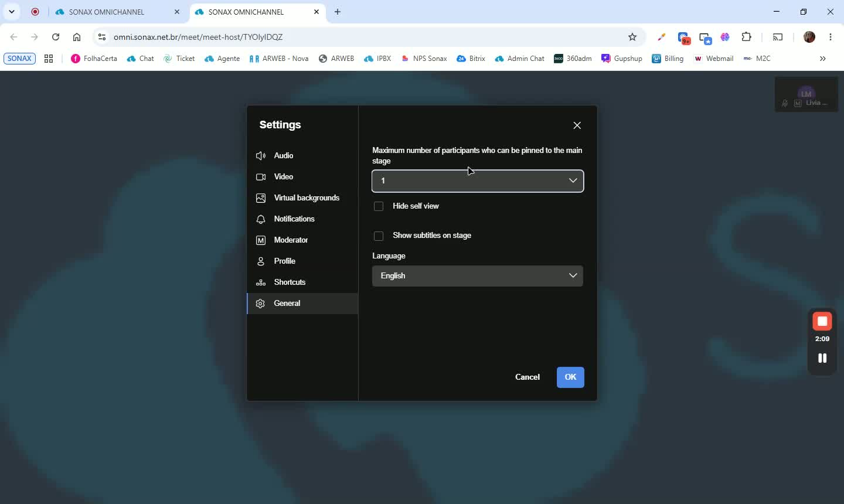Go to Moderator settings

(302, 240)
